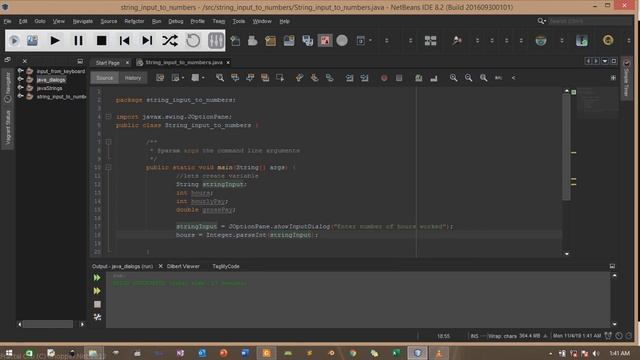Collapse the Javadoc comment code fold

(108, 142)
